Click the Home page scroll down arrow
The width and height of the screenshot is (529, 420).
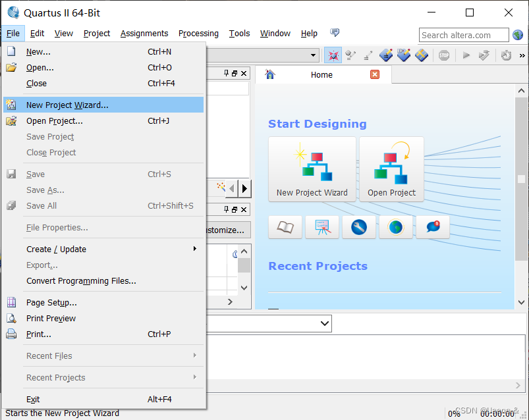[521, 302]
